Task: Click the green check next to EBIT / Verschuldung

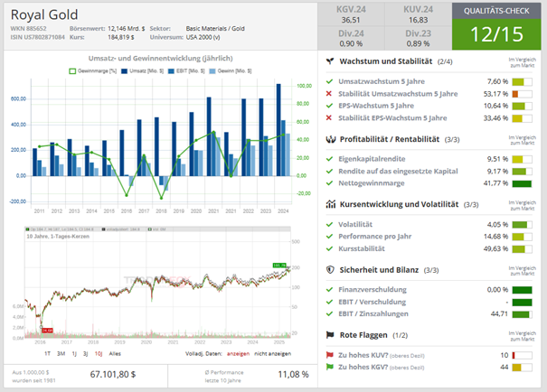Action: 329,302
